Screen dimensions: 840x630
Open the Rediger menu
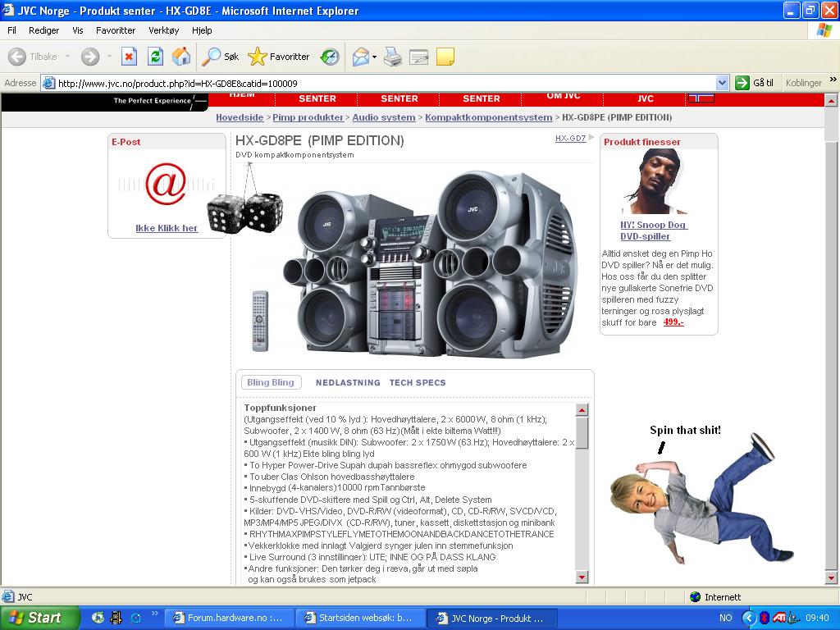[44, 30]
